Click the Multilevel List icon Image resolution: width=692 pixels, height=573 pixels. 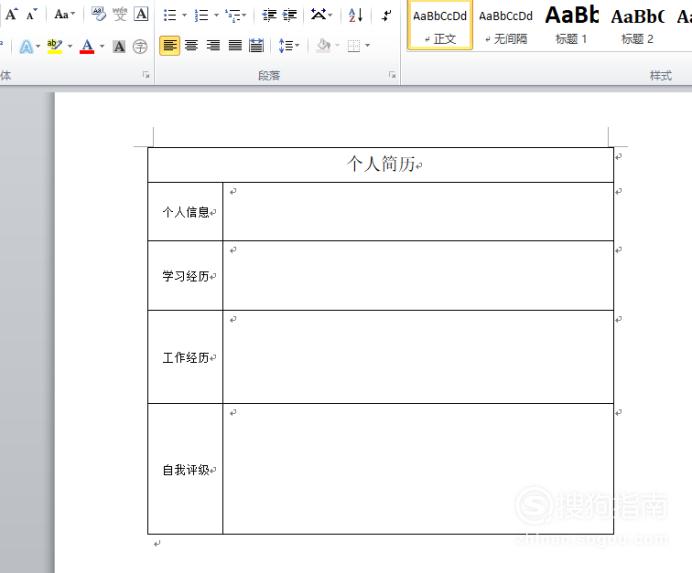(233, 15)
